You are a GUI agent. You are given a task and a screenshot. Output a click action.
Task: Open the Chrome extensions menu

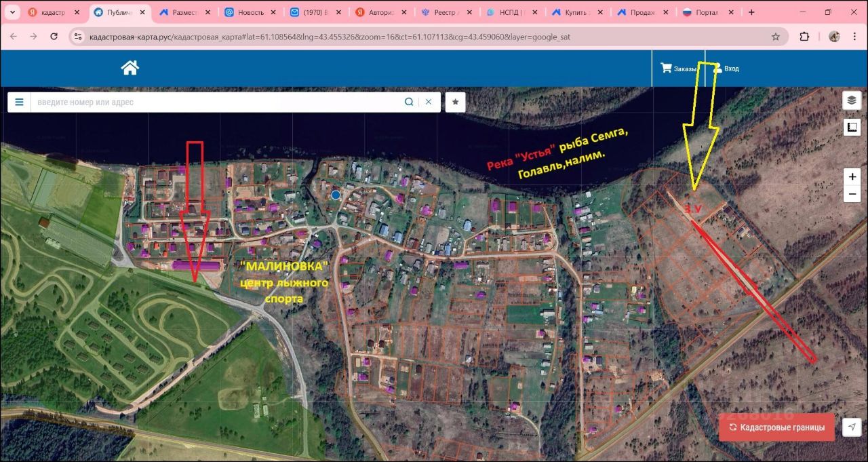(x=805, y=37)
